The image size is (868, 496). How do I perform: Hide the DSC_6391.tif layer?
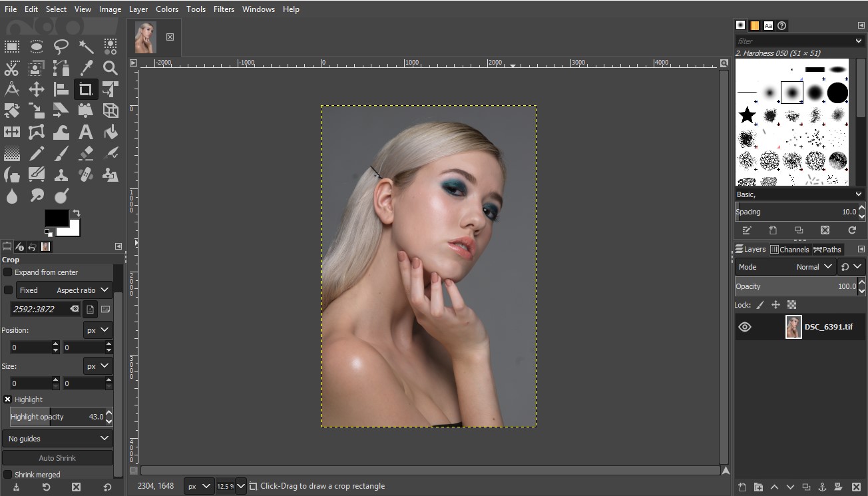tap(745, 326)
